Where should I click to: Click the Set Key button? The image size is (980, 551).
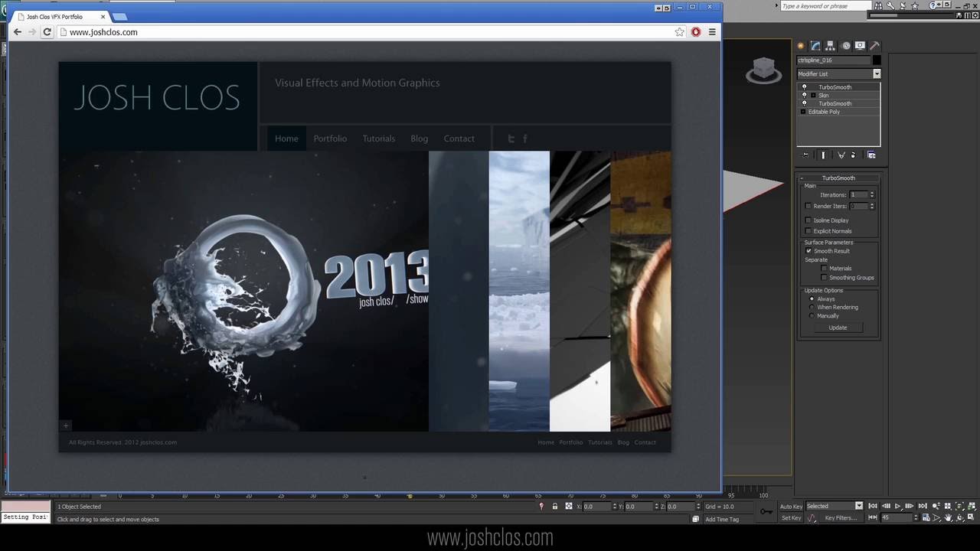(x=791, y=518)
